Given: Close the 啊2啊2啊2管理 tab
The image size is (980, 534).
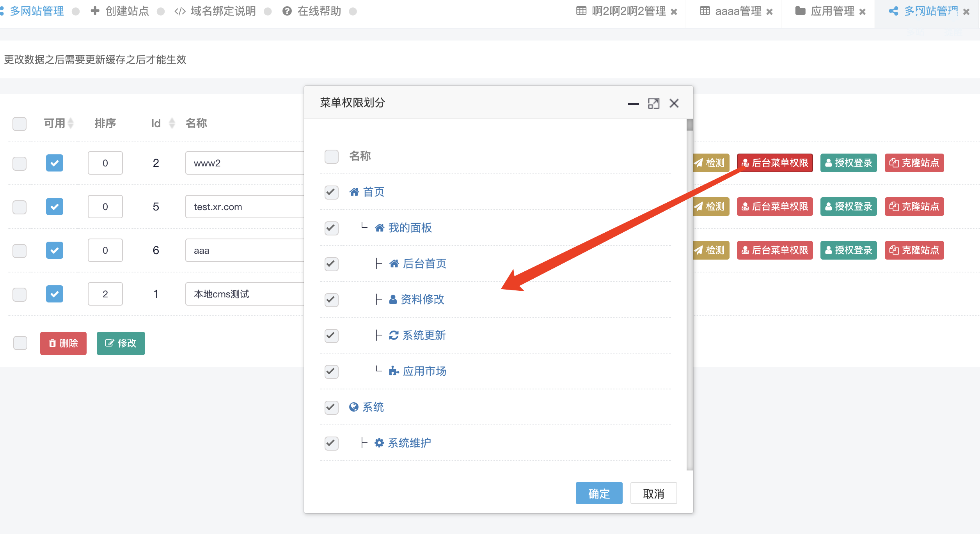Looking at the screenshot, I should click(674, 12).
